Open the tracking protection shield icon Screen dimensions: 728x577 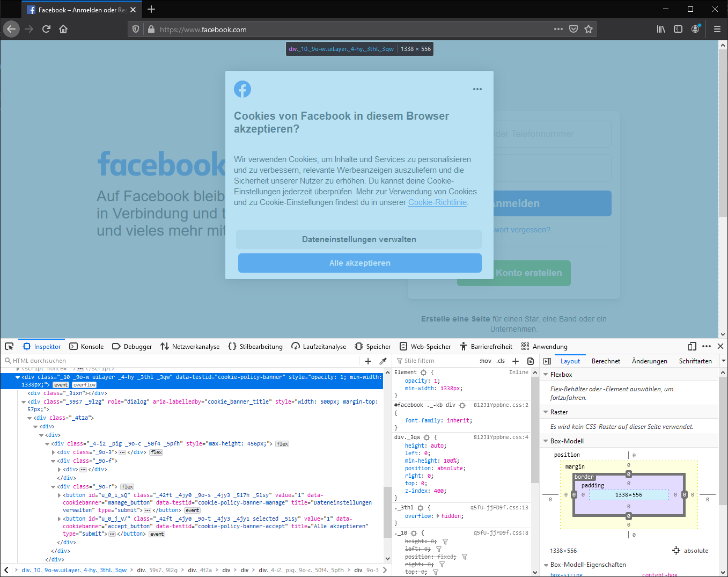pos(136,29)
